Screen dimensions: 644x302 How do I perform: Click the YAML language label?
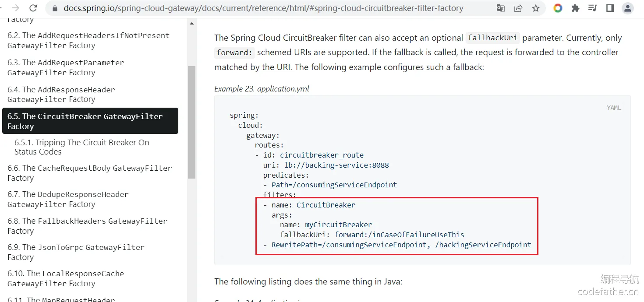point(614,108)
